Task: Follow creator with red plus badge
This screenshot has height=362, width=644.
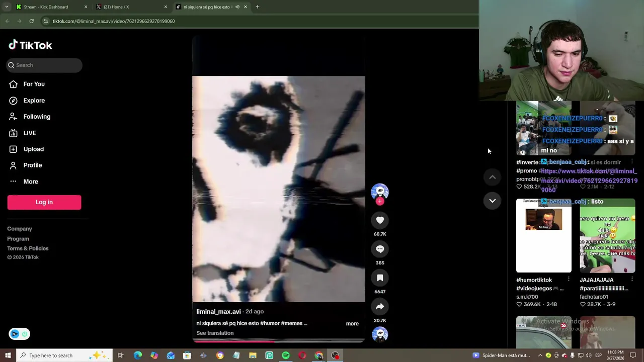Action: click(x=380, y=202)
